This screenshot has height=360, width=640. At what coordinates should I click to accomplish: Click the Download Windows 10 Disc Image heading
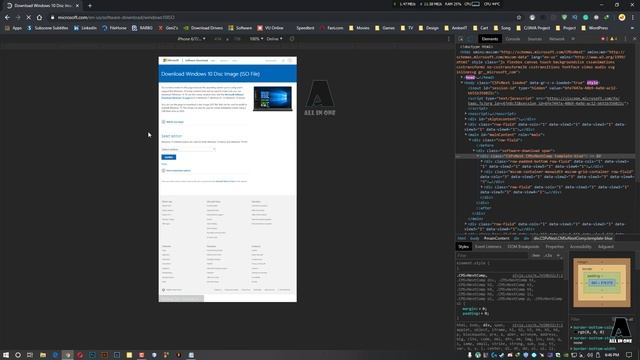211,74
